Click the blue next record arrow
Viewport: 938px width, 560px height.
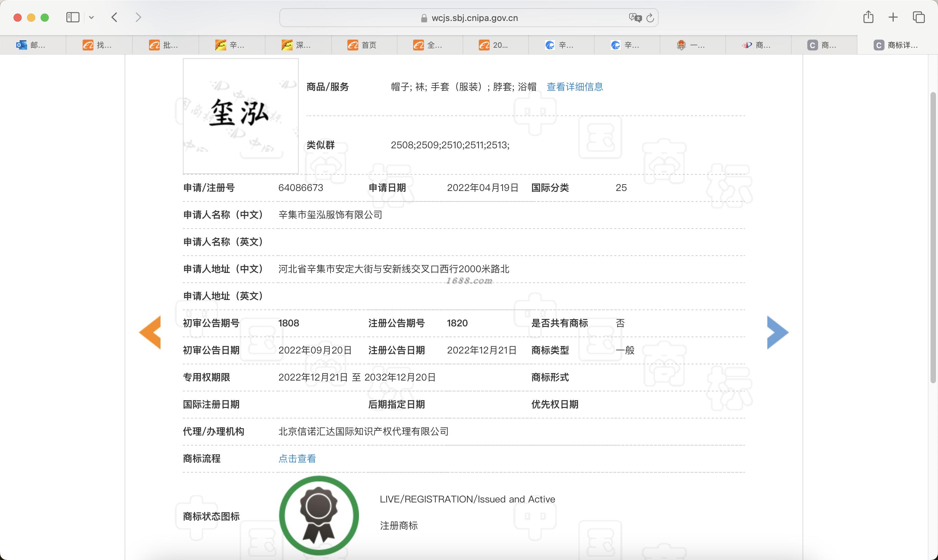tap(777, 332)
